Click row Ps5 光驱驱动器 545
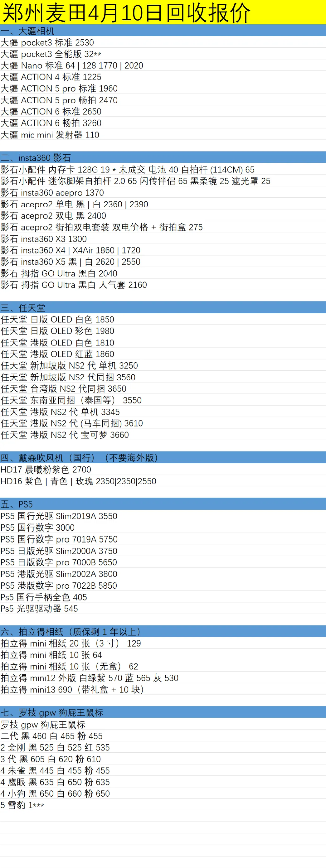 (163, 609)
